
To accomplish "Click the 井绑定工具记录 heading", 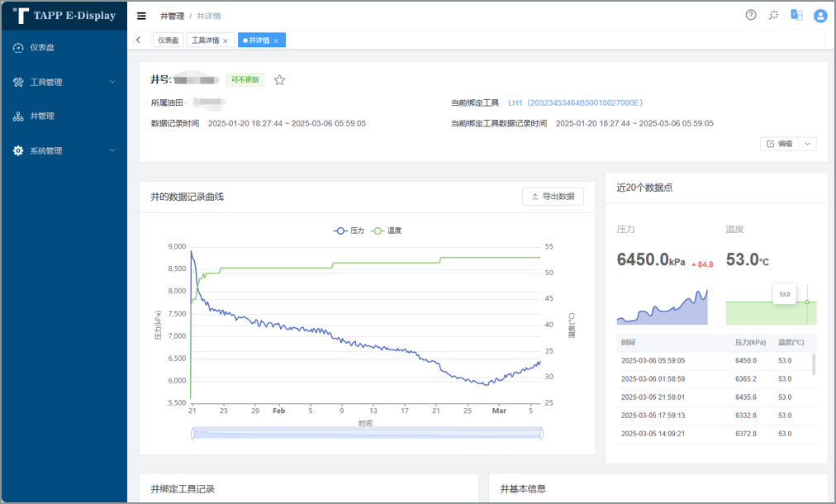I will pyautogui.click(x=183, y=489).
